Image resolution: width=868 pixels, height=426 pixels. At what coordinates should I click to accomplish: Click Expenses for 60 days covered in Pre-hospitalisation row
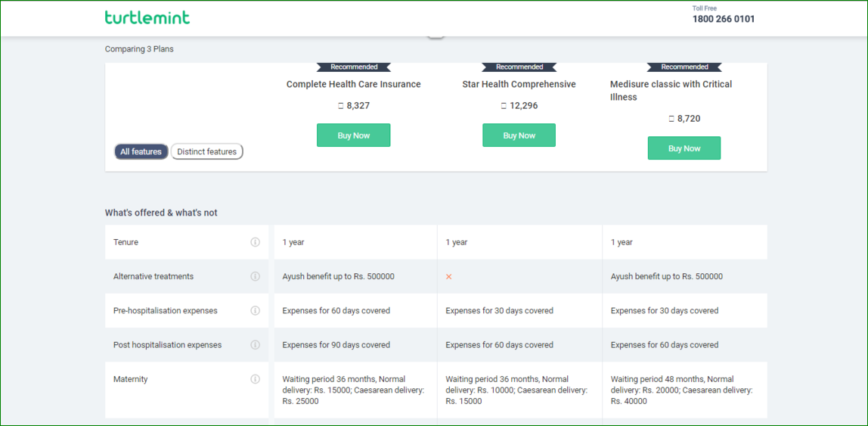336,311
